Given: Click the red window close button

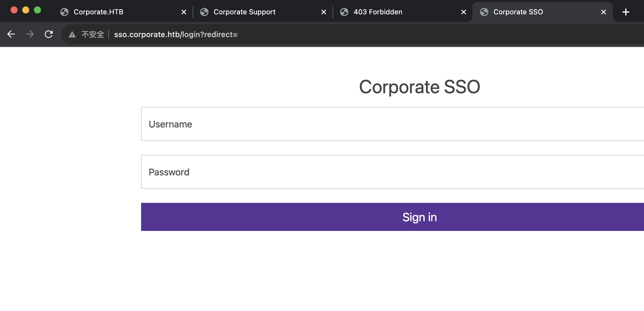Looking at the screenshot, I should click(14, 10).
